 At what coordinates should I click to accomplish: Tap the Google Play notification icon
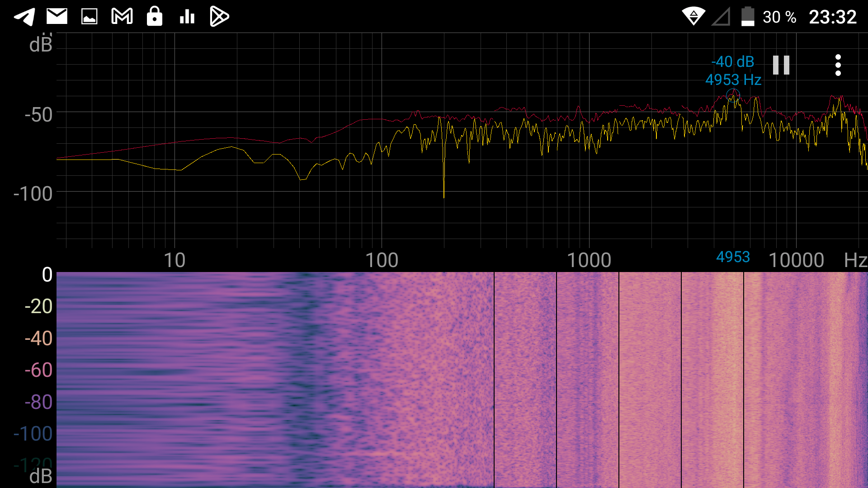tap(220, 17)
